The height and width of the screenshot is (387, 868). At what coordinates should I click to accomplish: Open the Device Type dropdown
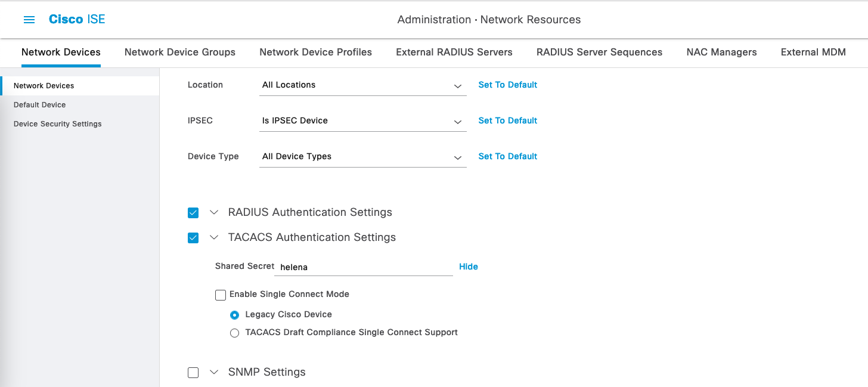tap(362, 157)
